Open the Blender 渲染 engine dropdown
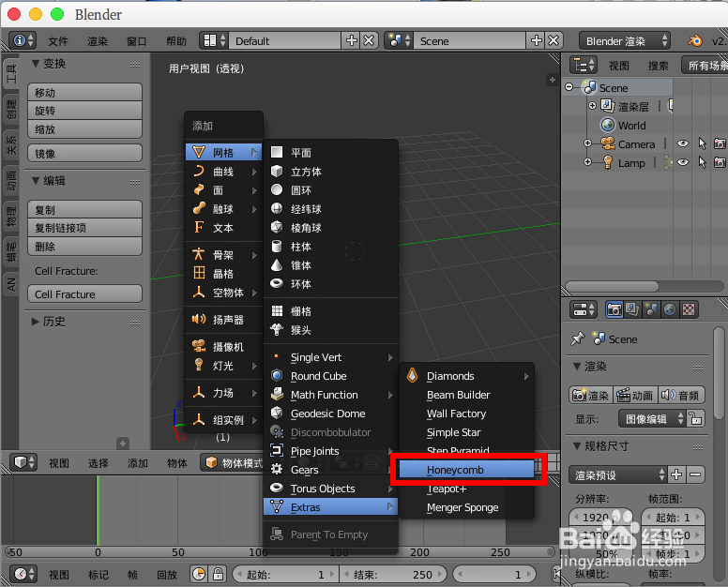 click(x=625, y=41)
